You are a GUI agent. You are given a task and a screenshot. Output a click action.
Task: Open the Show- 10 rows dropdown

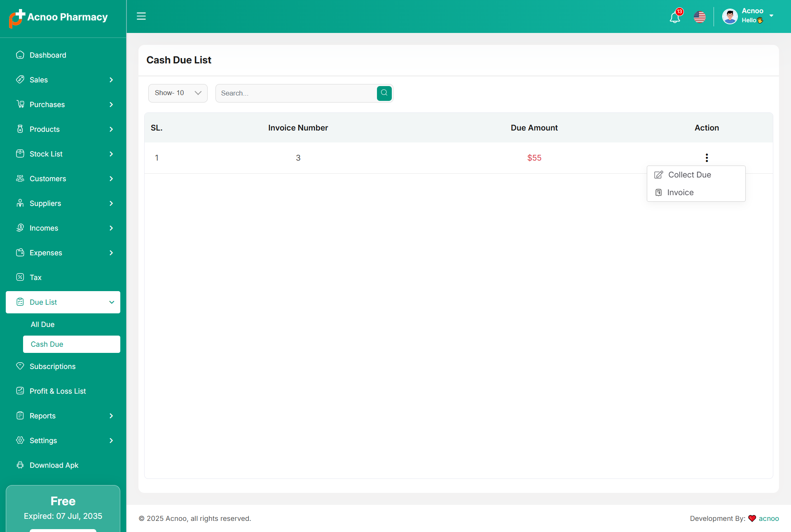point(178,93)
